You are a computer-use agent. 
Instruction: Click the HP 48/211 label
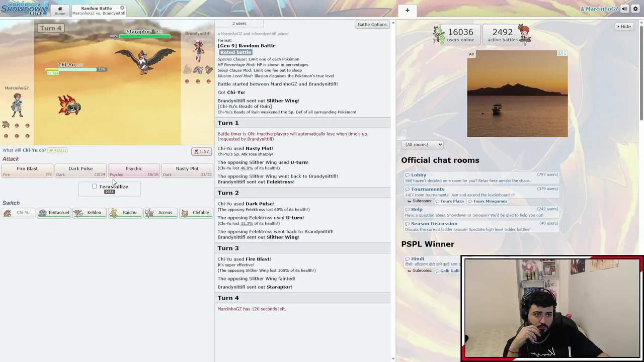pos(57,150)
